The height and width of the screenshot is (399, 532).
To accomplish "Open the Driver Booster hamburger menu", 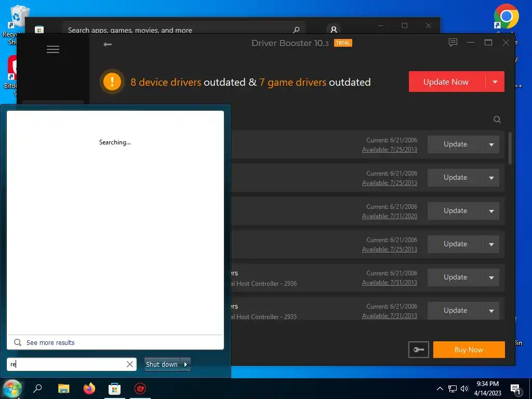I will point(53,49).
